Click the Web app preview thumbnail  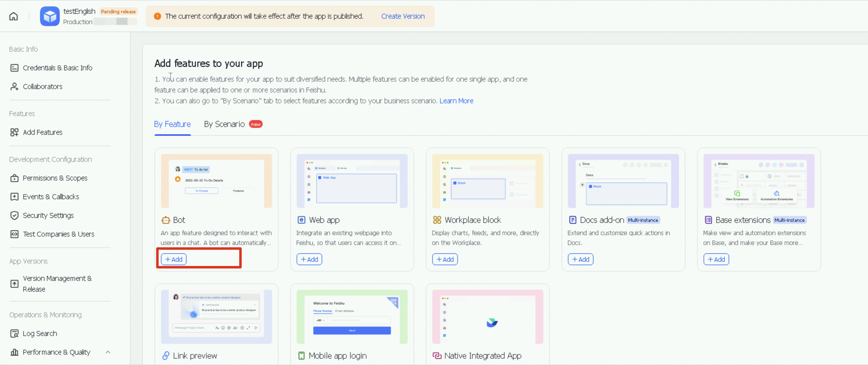point(352,181)
